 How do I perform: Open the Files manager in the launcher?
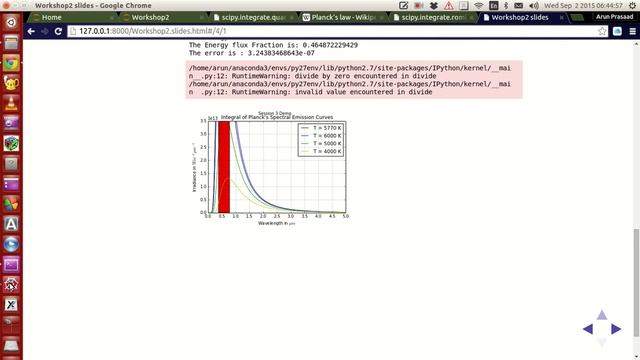pyautogui.click(x=11, y=42)
